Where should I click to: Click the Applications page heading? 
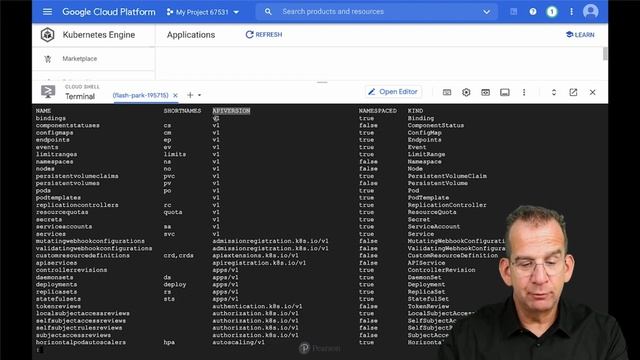(x=191, y=35)
